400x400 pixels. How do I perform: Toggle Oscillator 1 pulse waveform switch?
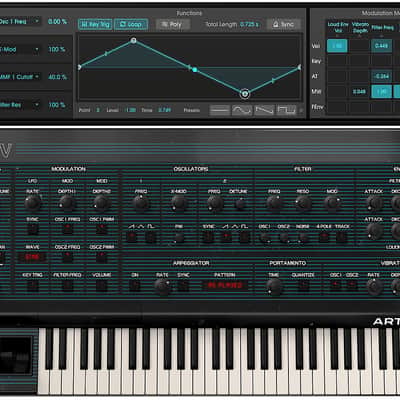click(x=151, y=237)
